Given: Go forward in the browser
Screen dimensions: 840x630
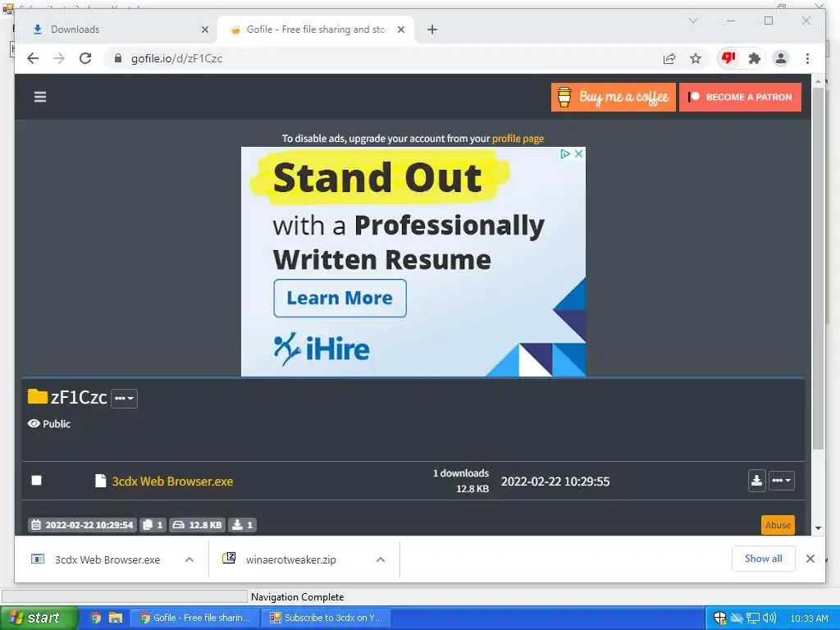Looking at the screenshot, I should [59, 58].
